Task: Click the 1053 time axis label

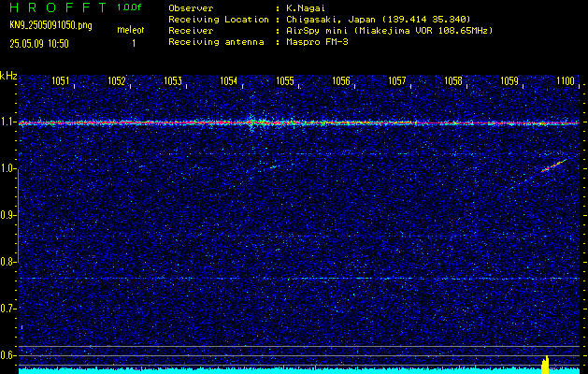Action: point(173,80)
